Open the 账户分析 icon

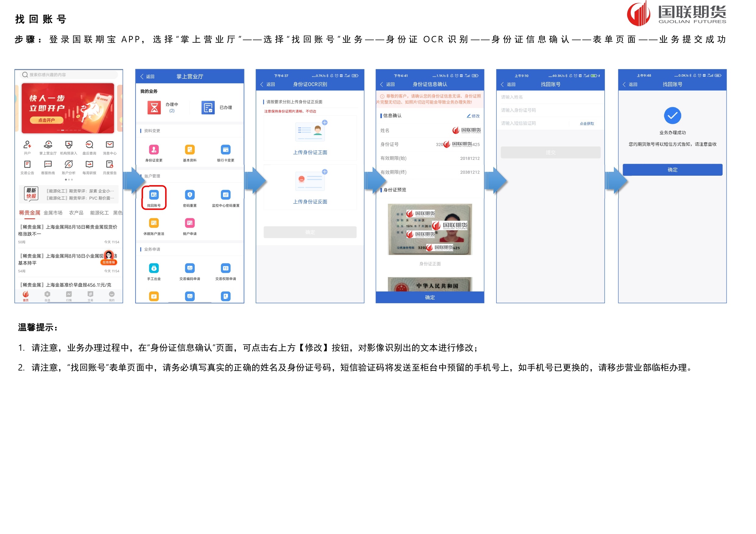[x=69, y=164]
